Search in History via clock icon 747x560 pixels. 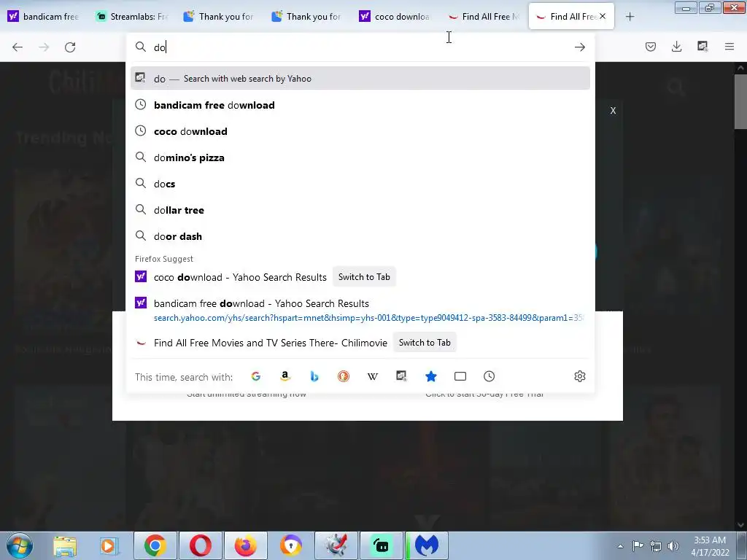tap(489, 377)
